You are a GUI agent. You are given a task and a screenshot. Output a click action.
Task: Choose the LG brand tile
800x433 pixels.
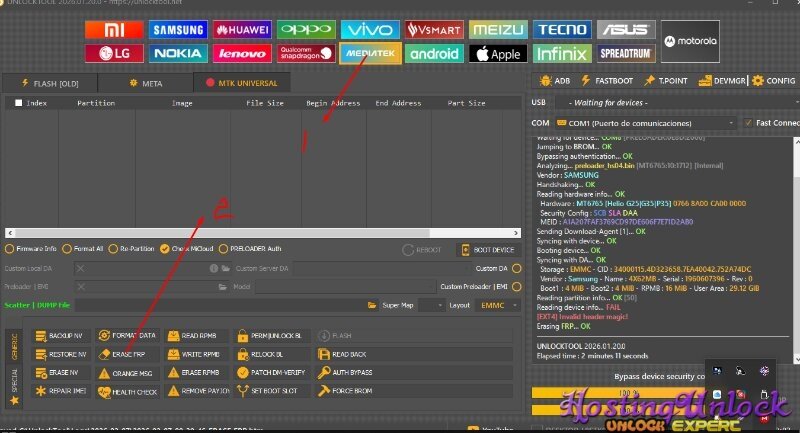pyautogui.click(x=114, y=54)
